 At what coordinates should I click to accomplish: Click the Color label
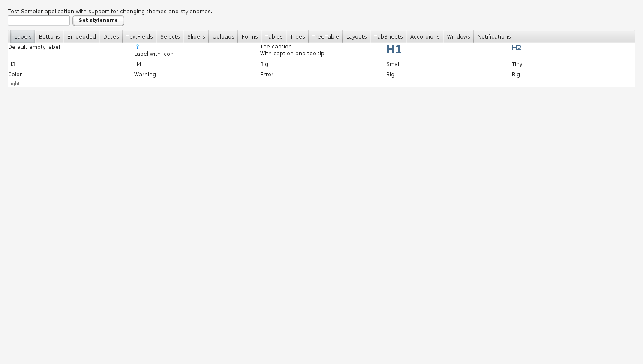pos(15,75)
